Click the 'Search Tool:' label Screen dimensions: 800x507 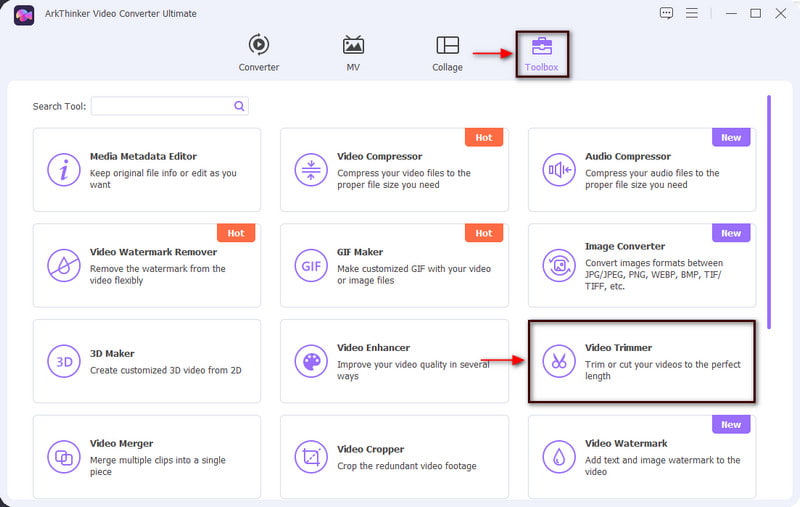pyautogui.click(x=59, y=107)
